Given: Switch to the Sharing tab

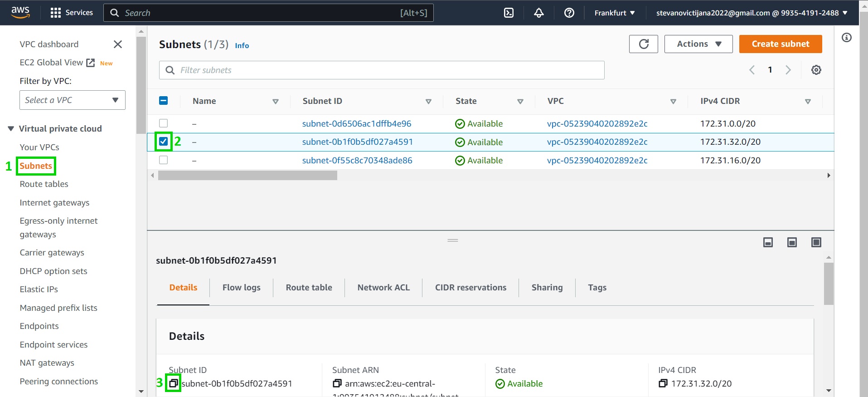Looking at the screenshot, I should (547, 288).
